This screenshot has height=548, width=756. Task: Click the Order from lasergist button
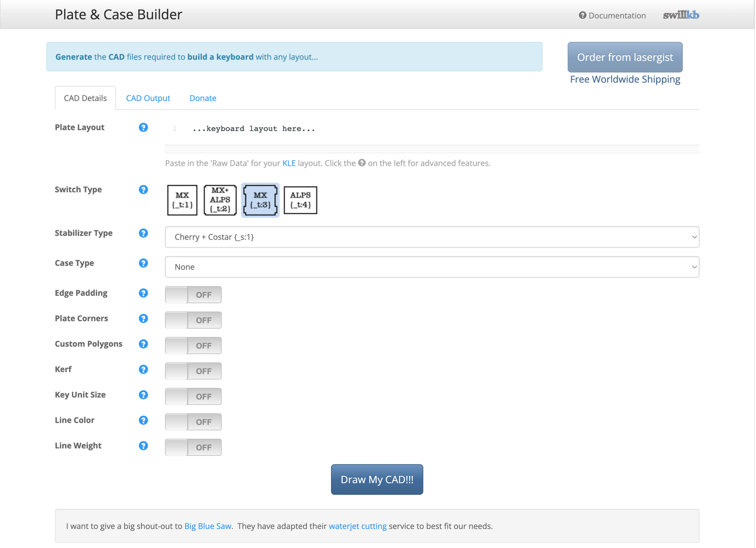[x=625, y=57]
